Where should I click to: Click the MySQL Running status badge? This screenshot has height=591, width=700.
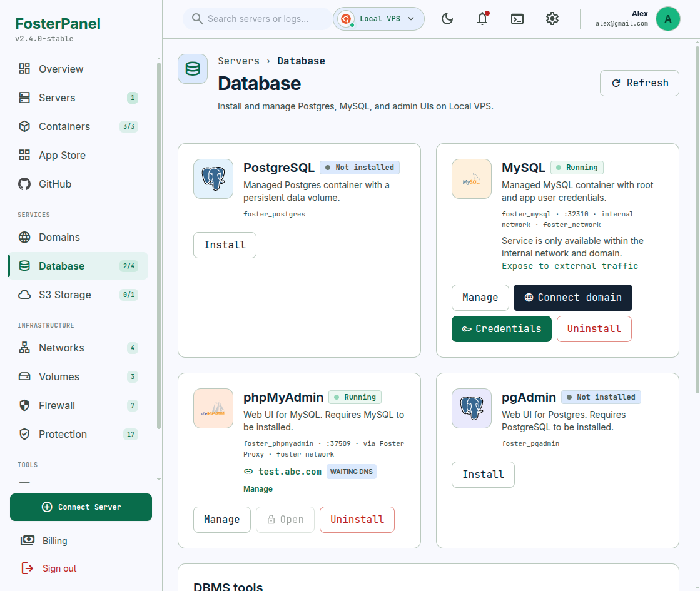click(577, 168)
